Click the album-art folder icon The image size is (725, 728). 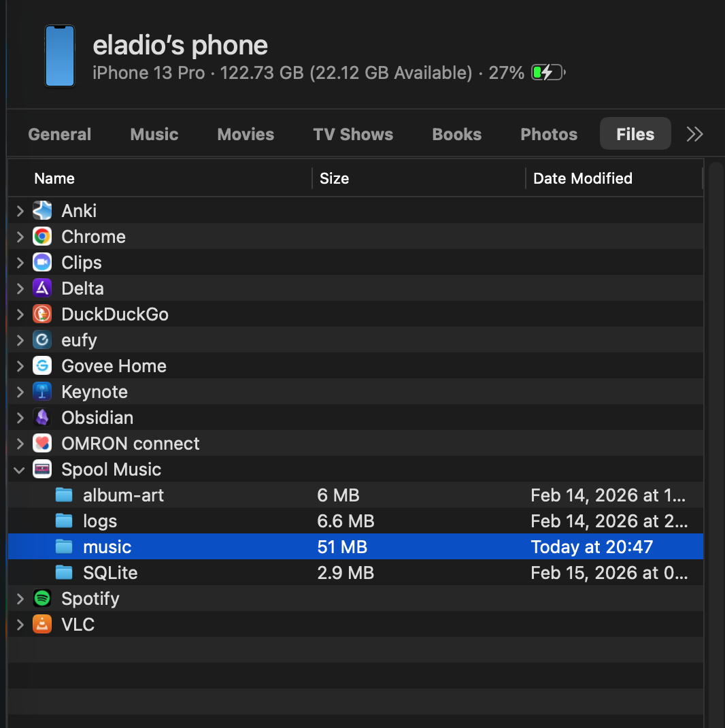tap(64, 495)
